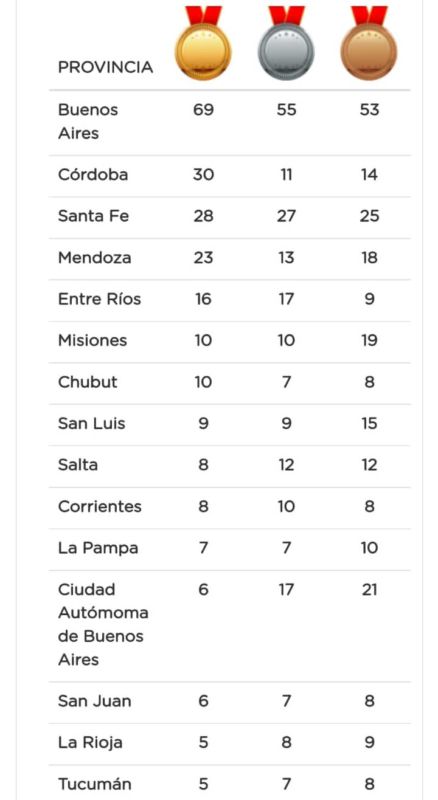This screenshot has width=438, height=800.
Task: Select the La Pampa row label
Action: click(x=99, y=548)
